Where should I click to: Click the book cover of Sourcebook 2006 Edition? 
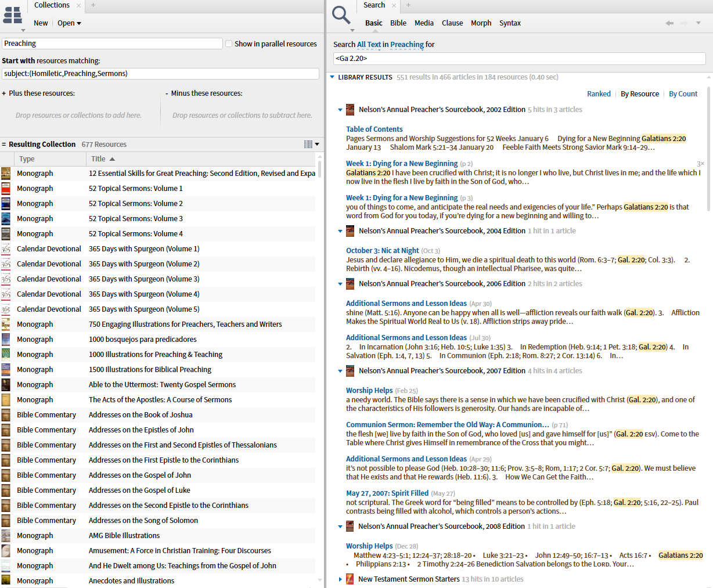coord(350,283)
